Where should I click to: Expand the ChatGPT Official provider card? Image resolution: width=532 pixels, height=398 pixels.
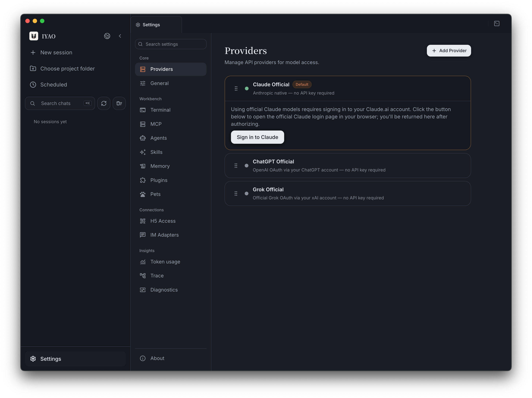tap(348, 166)
